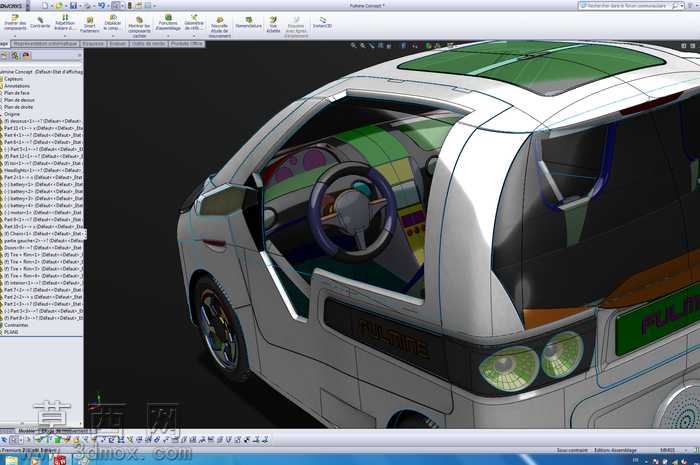700x465 pixels.
Task: Open File Explorer from the taskbar
Action: 11,460
